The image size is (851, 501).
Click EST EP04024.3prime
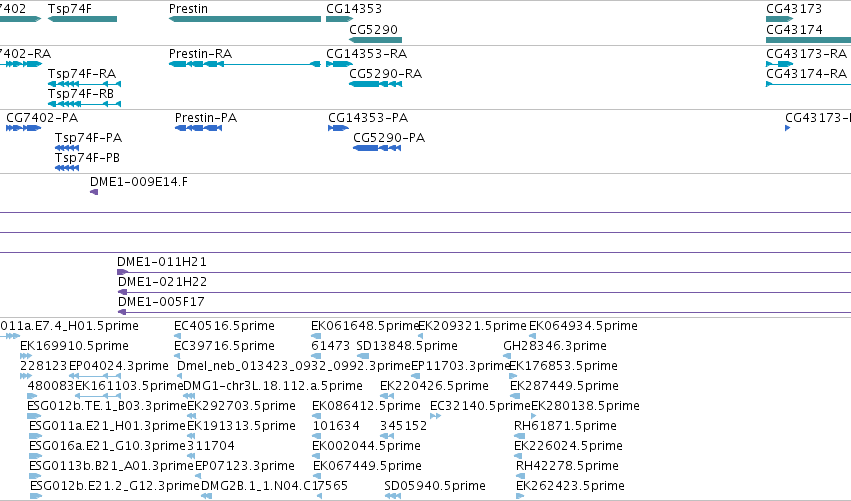pyautogui.click(x=119, y=366)
